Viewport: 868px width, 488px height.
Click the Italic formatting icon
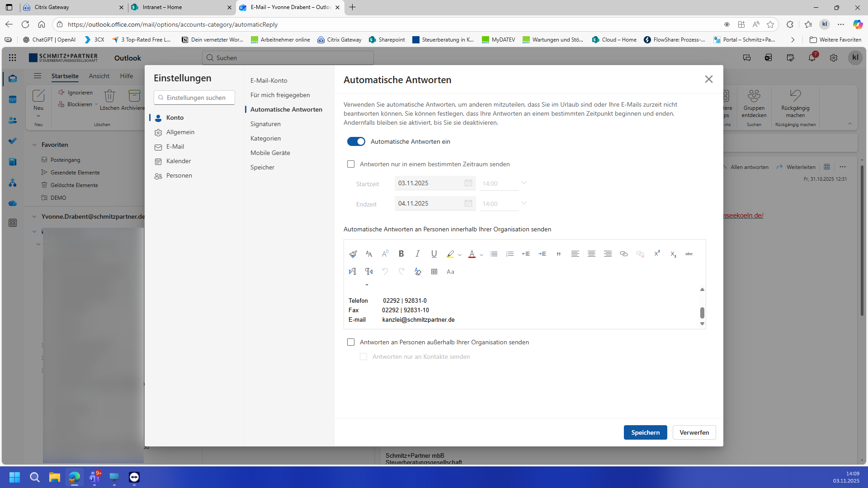(417, 254)
